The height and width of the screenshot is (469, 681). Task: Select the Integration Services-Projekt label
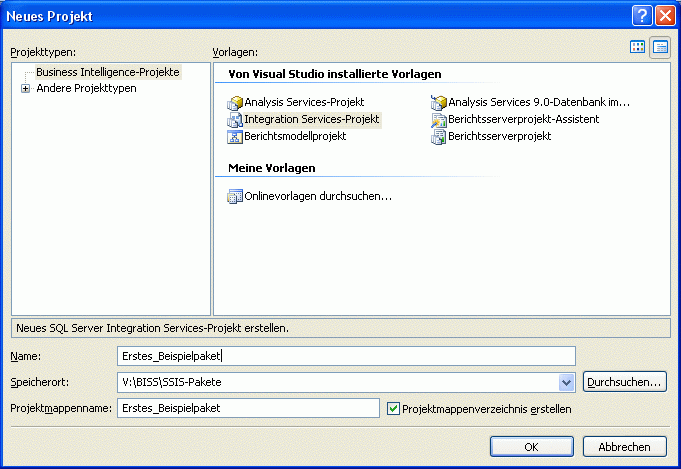[x=312, y=119]
